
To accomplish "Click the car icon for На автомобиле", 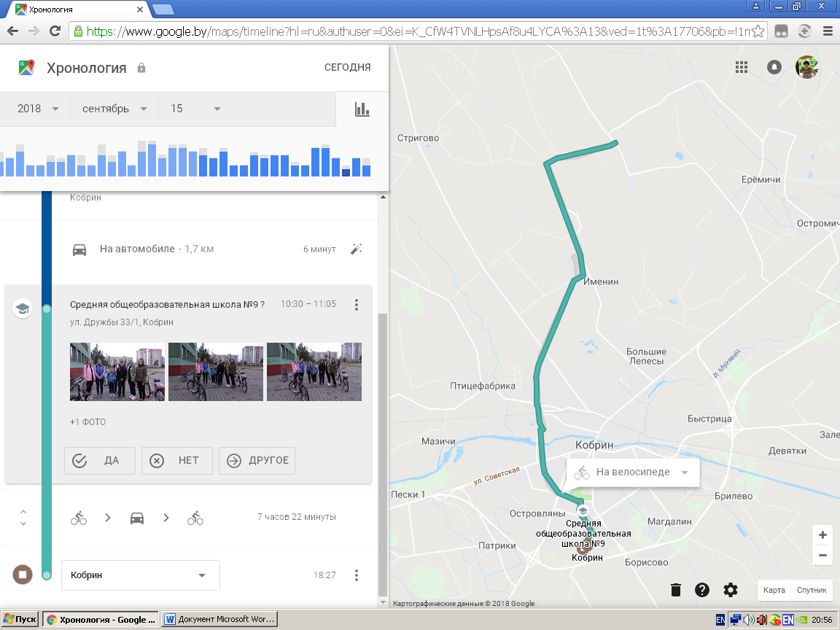I will pyautogui.click(x=79, y=249).
